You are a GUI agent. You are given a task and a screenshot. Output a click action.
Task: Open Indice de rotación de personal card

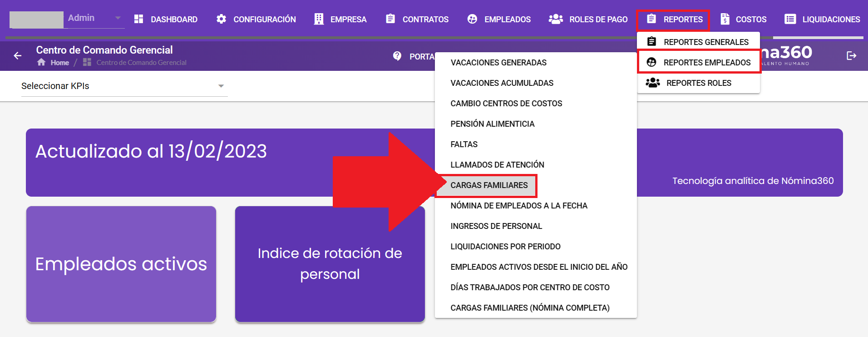point(330,264)
